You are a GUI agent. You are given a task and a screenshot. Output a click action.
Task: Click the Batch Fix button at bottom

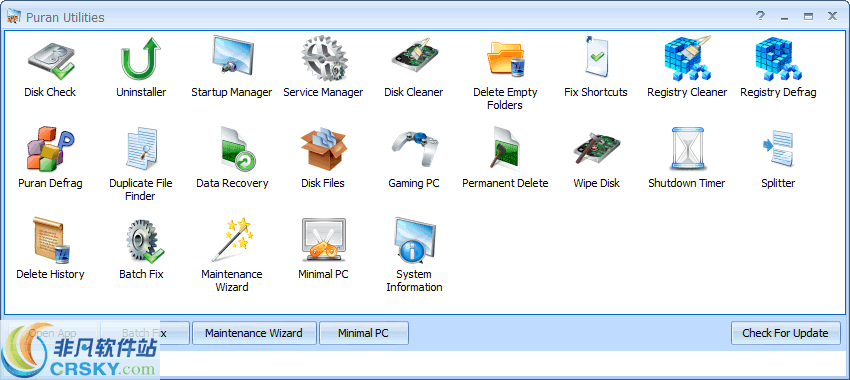click(145, 333)
